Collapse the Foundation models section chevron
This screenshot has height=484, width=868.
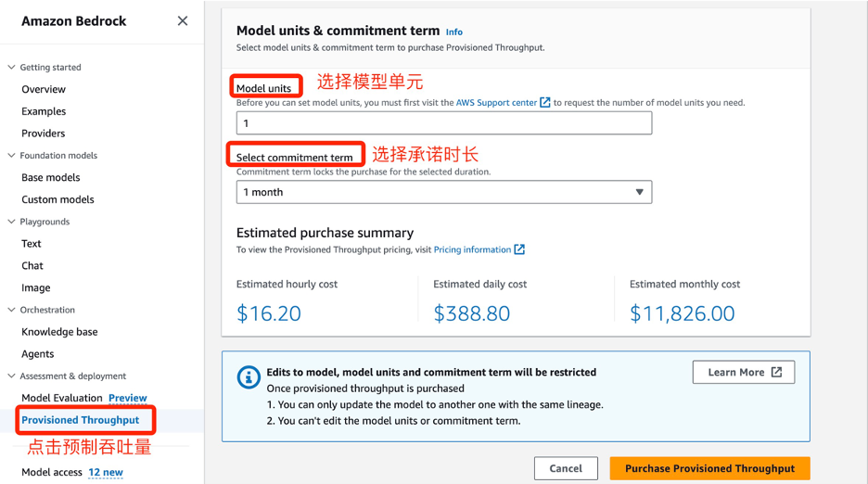(11, 156)
